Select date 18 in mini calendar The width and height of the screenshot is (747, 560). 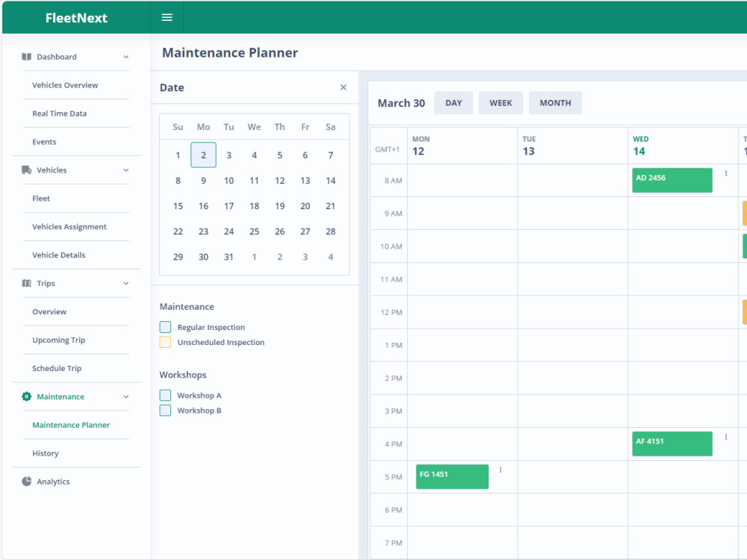point(255,206)
